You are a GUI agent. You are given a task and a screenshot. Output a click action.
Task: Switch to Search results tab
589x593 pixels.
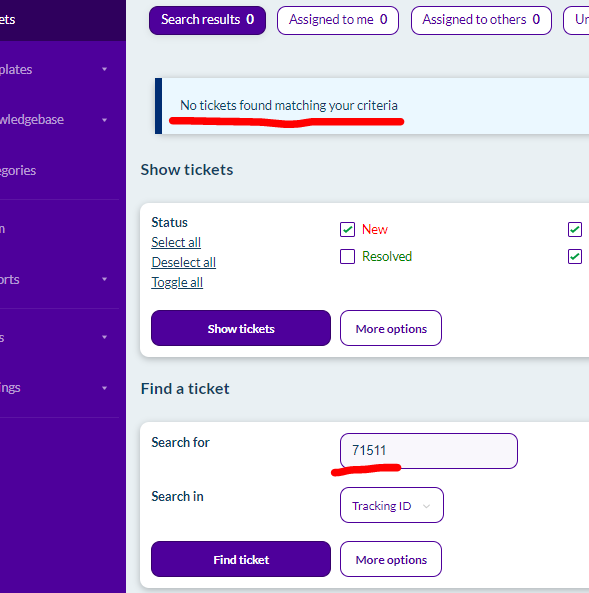207,20
